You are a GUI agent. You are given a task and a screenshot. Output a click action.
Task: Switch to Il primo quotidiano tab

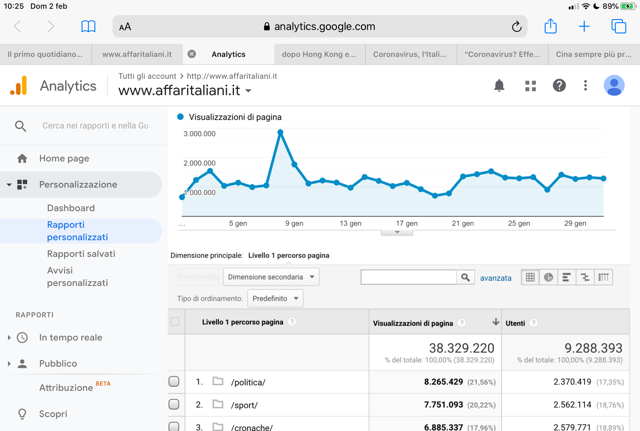pos(45,54)
